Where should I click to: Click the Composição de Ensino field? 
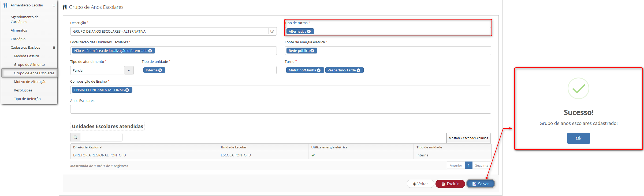pyautogui.click(x=281, y=90)
